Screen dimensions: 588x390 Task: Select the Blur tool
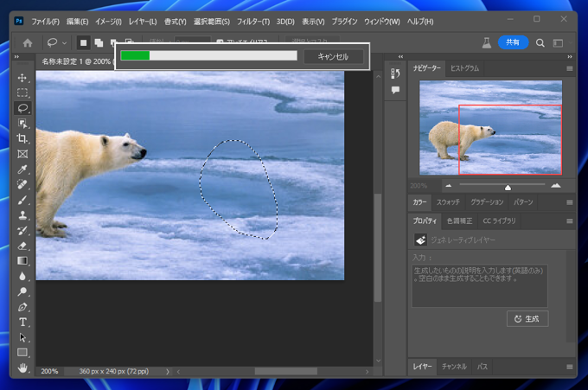coord(22,277)
